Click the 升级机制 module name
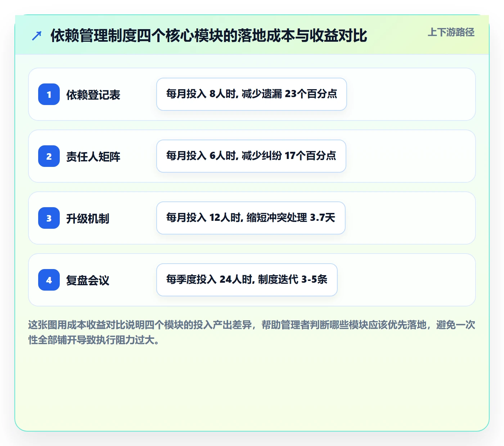This screenshot has width=504, height=446. click(88, 219)
